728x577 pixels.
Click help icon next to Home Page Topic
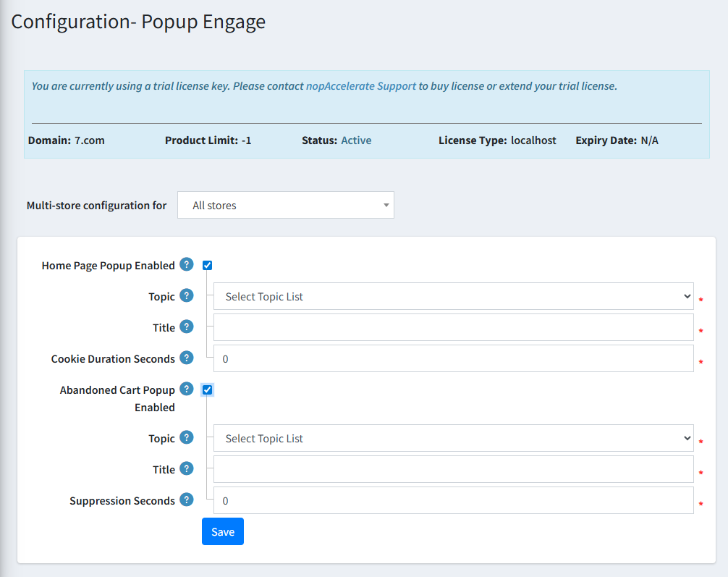pos(187,295)
